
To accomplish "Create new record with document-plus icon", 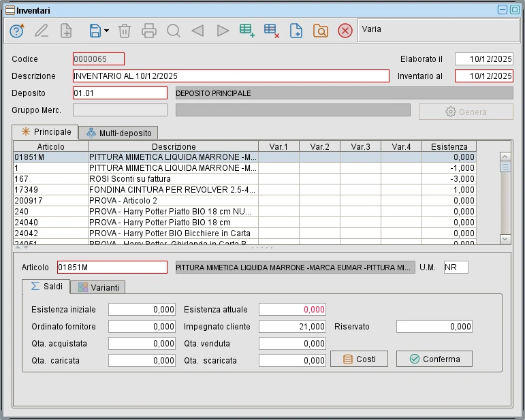I will [x=66, y=31].
